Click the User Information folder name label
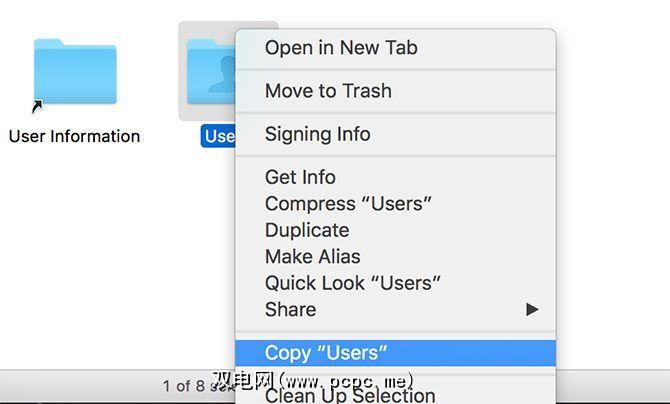 (x=74, y=136)
